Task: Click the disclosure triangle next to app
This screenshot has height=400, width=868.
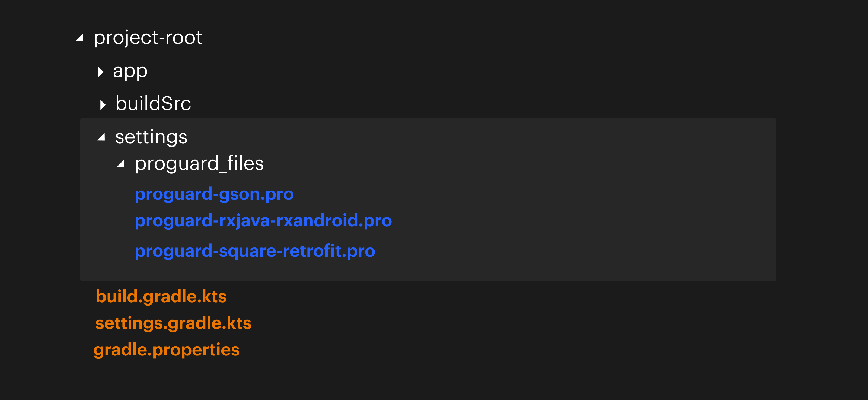Action: click(101, 72)
